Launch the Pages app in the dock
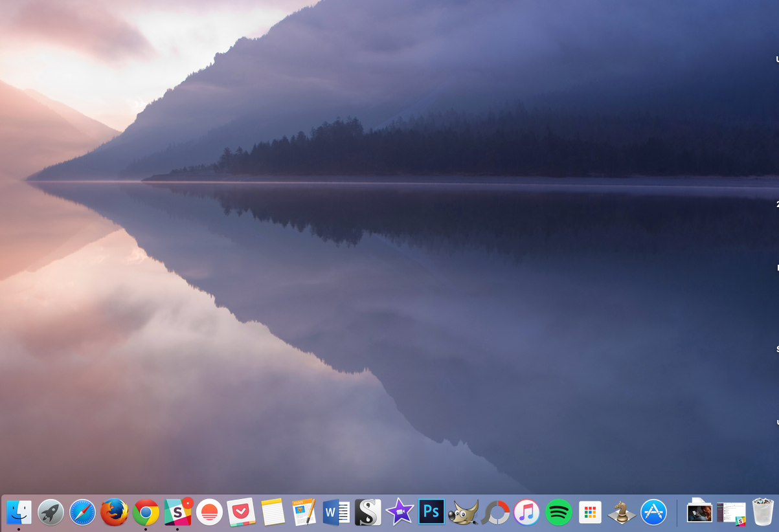 (304, 512)
